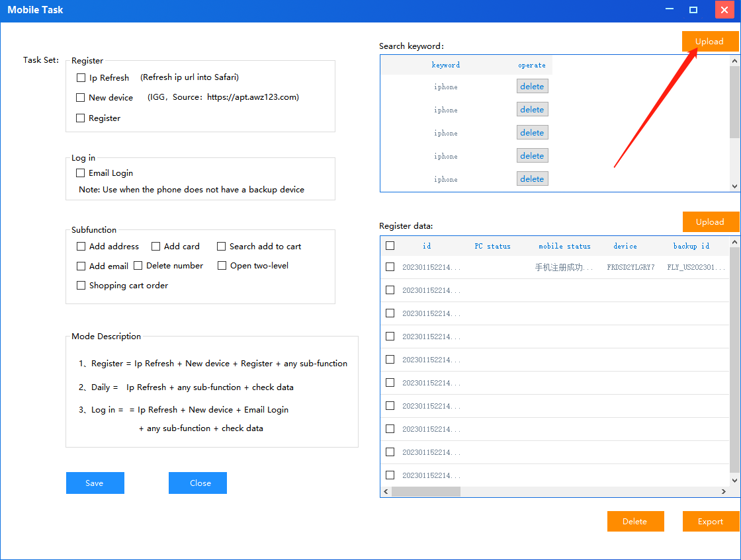Upload search keywords file
Screen dimensions: 741x560
[x=710, y=42]
